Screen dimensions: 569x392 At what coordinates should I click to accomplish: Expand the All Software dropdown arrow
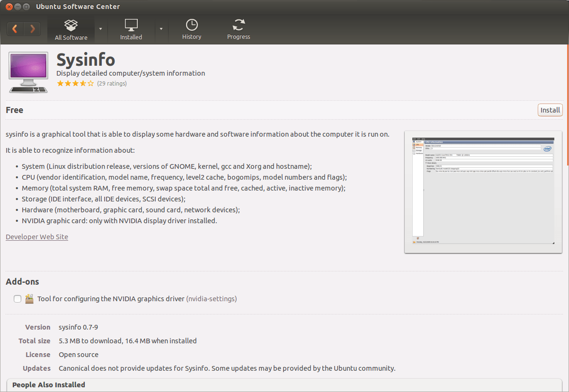pyautogui.click(x=100, y=29)
